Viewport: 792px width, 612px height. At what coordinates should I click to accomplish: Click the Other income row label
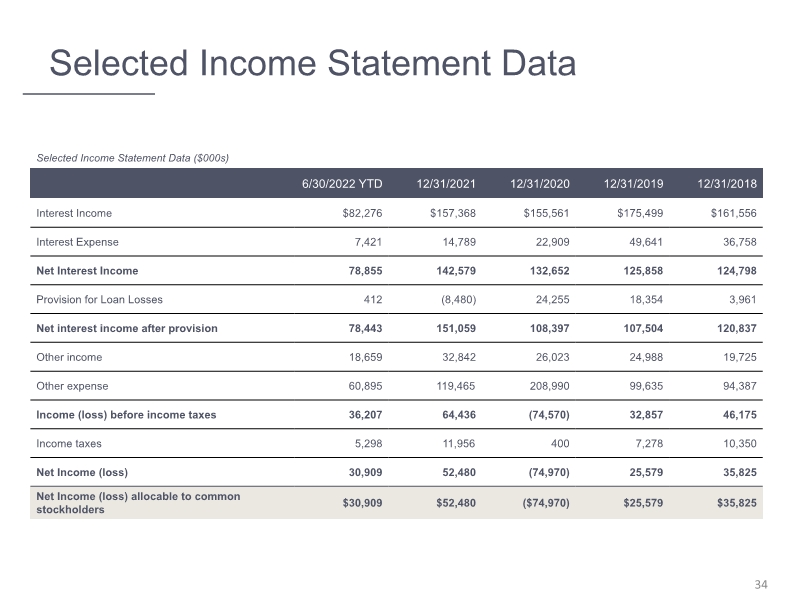click(x=69, y=357)
